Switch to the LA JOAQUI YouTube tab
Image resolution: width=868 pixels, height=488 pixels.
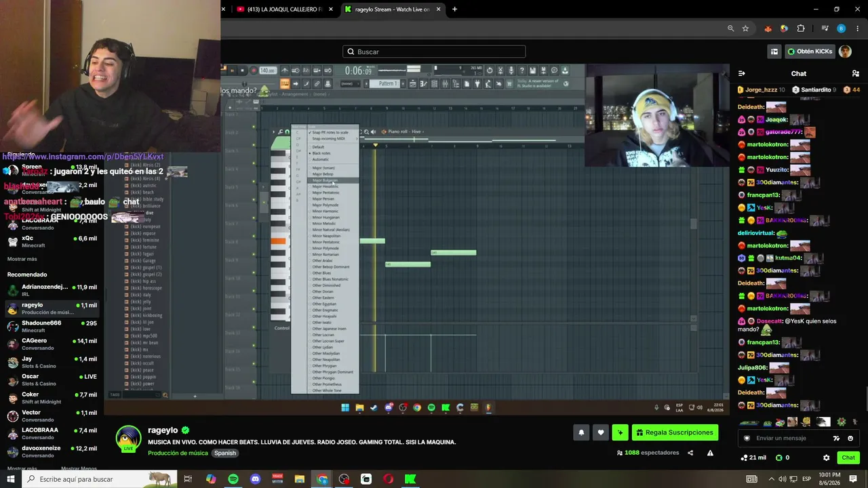tap(284, 9)
